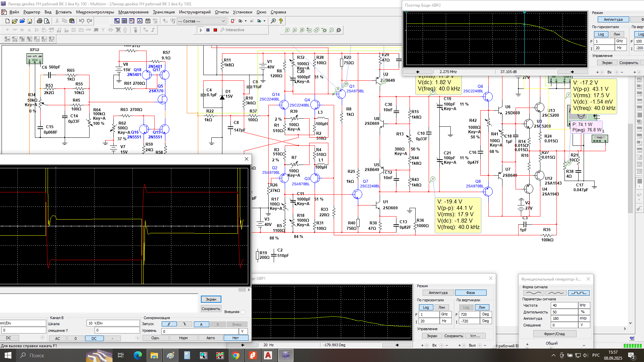Open Interactive simulation settings
Viewport: 644px width, 362px height.
pos(232,30)
